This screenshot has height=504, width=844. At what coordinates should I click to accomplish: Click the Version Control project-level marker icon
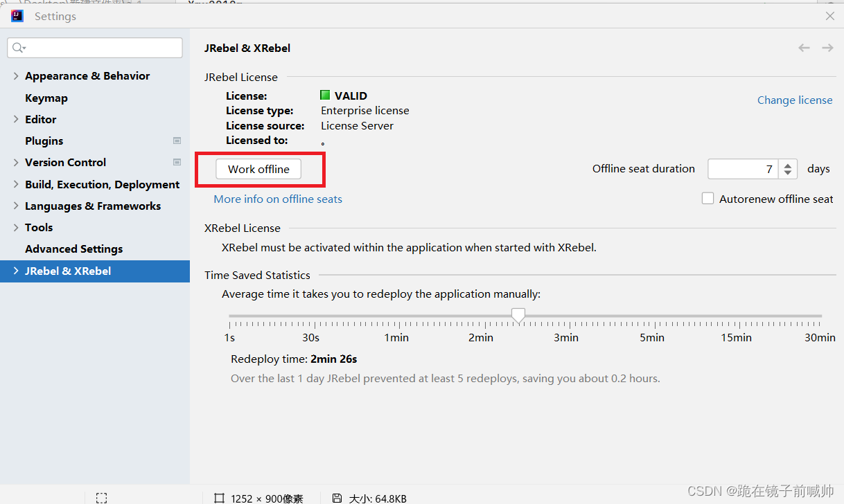177,162
